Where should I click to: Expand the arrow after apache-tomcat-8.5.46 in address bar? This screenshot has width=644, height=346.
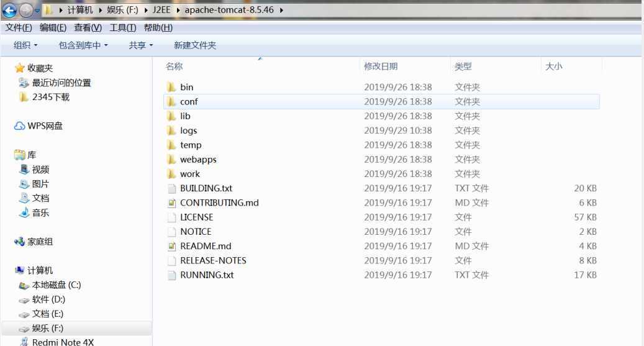point(281,10)
